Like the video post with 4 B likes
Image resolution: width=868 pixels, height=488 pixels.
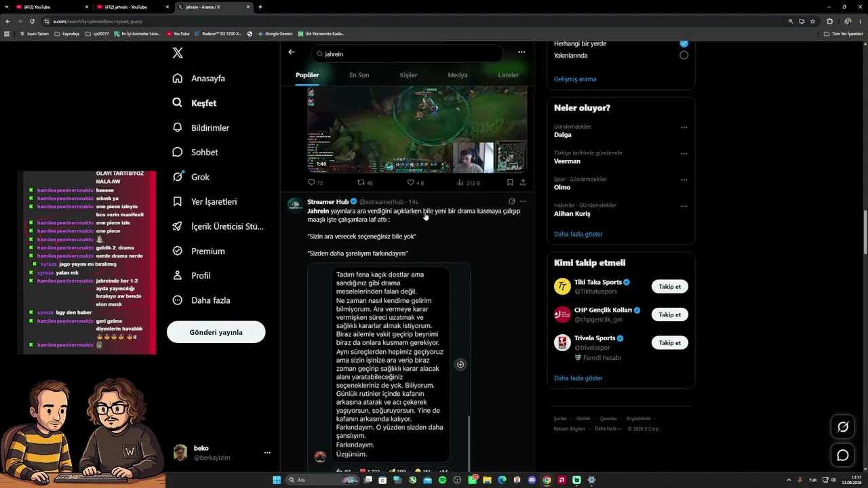[x=415, y=182]
